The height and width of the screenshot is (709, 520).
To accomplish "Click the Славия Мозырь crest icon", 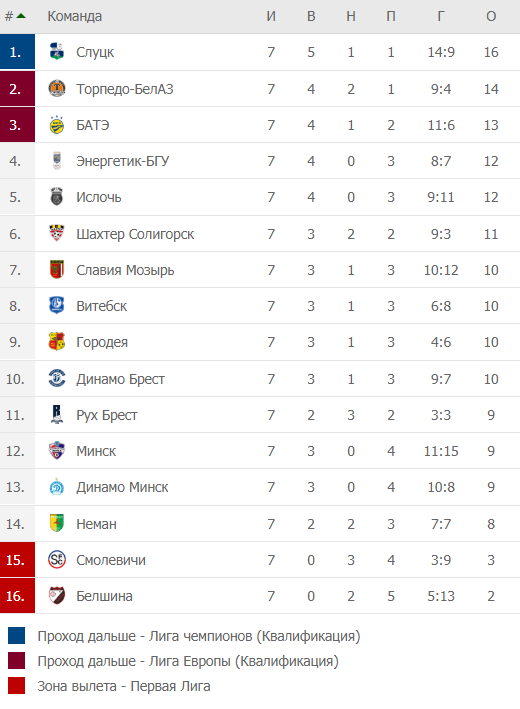I will point(57,270).
